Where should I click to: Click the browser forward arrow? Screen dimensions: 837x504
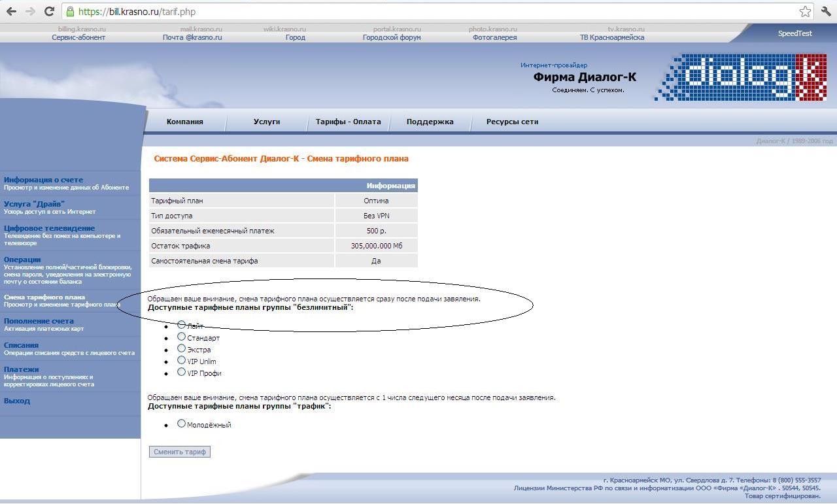point(30,11)
